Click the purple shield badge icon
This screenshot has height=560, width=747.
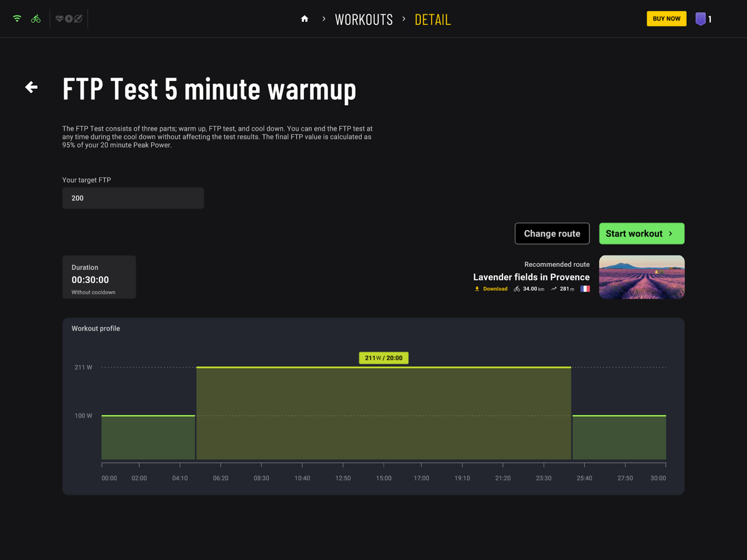(700, 19)
